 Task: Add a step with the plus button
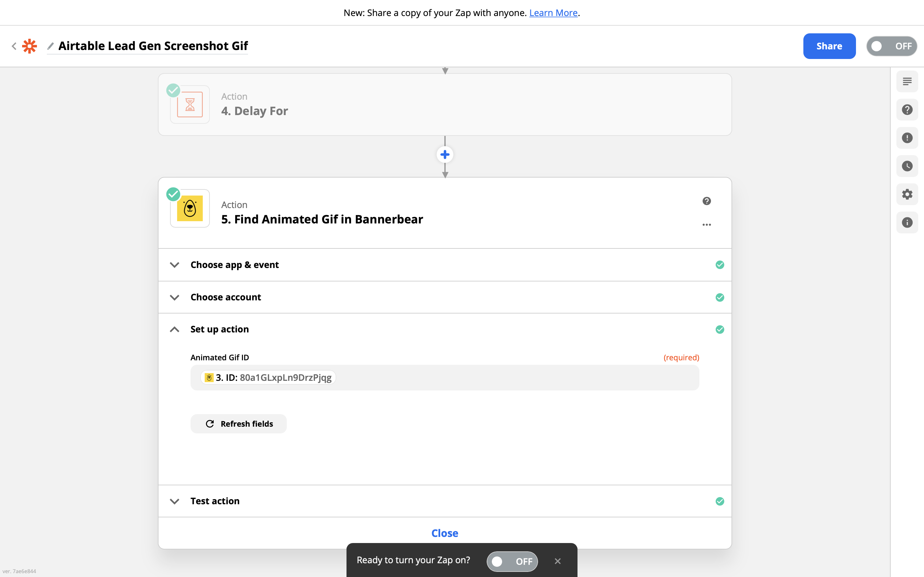click(x=445, y=155)
